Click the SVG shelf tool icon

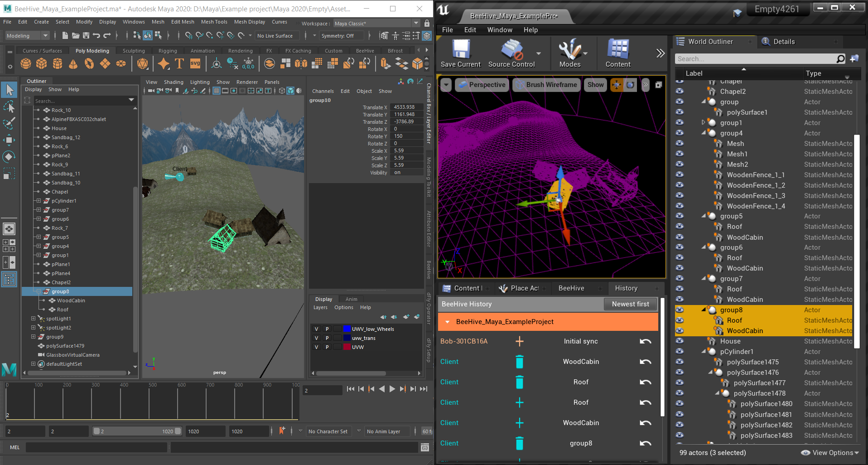[x=195, y=63]
